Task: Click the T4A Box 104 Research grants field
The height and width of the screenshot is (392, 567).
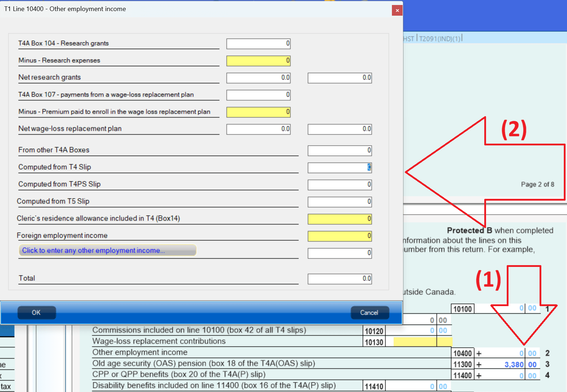Action: coord(259,43)
